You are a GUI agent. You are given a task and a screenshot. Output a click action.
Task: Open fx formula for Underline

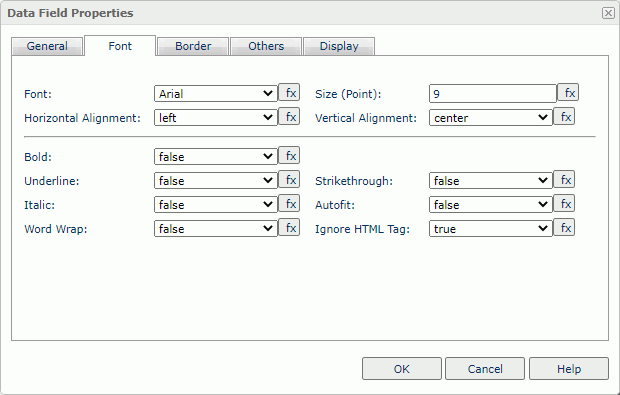pos(289,180)
